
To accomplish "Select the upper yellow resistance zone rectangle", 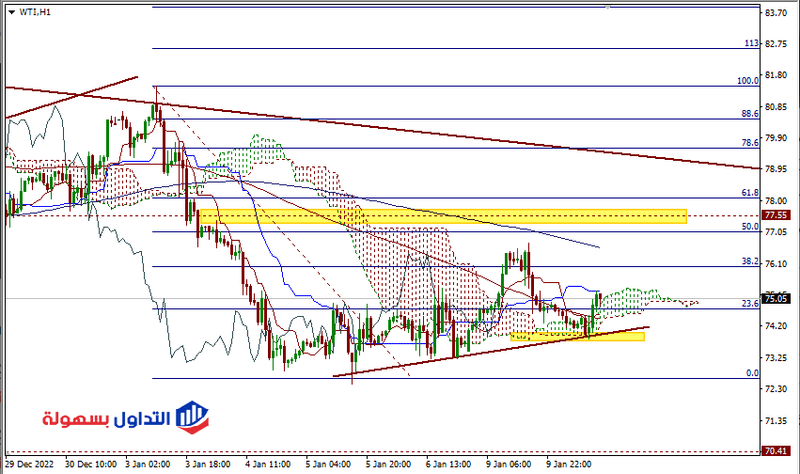I will 448,216.
